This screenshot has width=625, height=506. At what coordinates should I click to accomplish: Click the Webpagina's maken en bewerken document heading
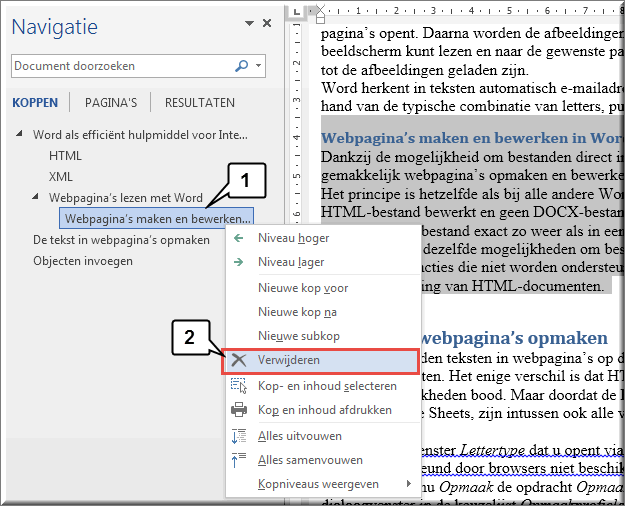click(473, 138)
